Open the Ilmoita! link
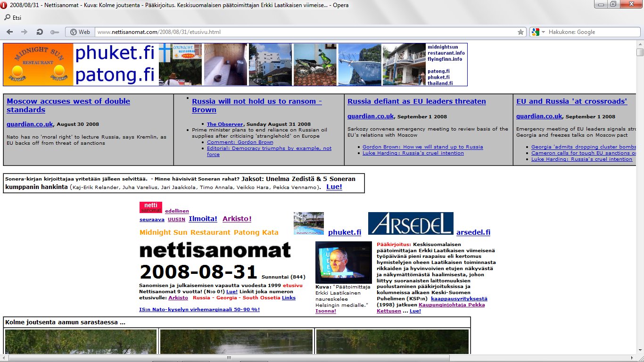Image resolution: width=644 pixels, height=362 pixels. [x=203, y=219]
